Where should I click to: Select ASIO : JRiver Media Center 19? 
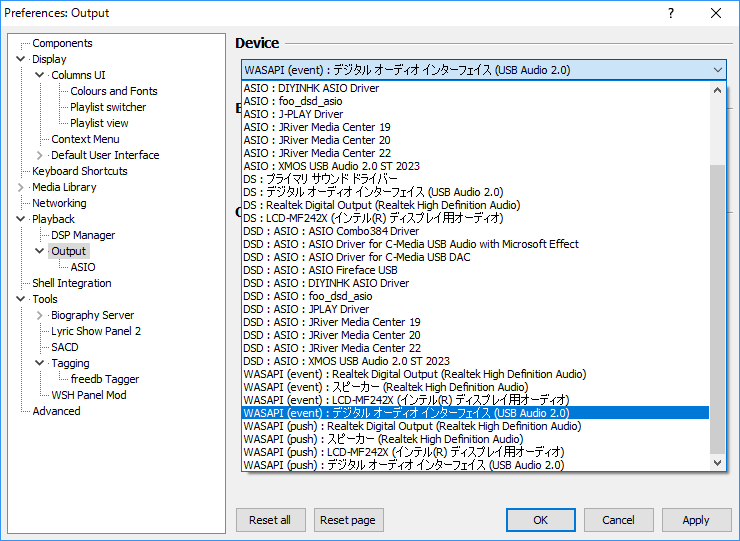475,127
